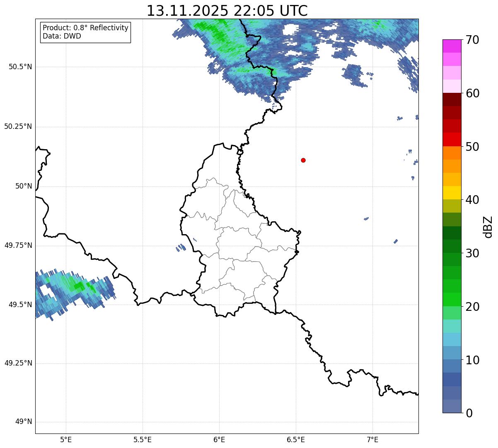Click the 49.25°N latitude label
The width and height of the screenshot is (498, 448).
pyautogui.click(x=18, y=363)
